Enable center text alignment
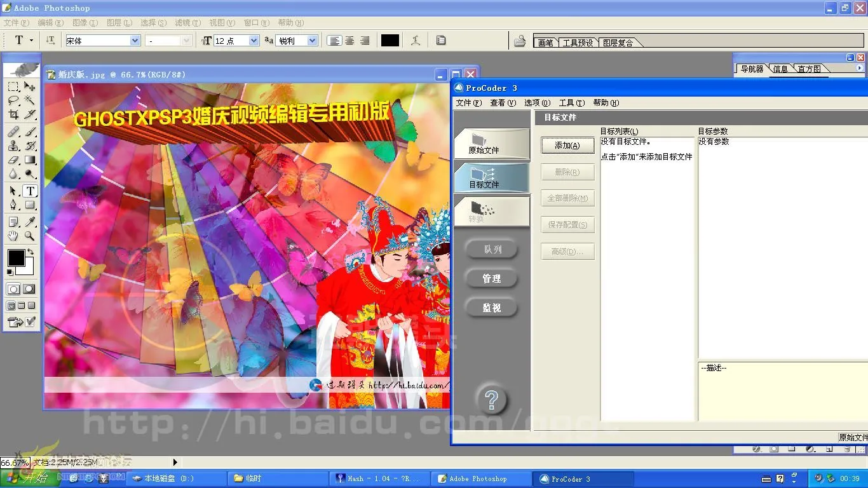 (x=348, y=40)
